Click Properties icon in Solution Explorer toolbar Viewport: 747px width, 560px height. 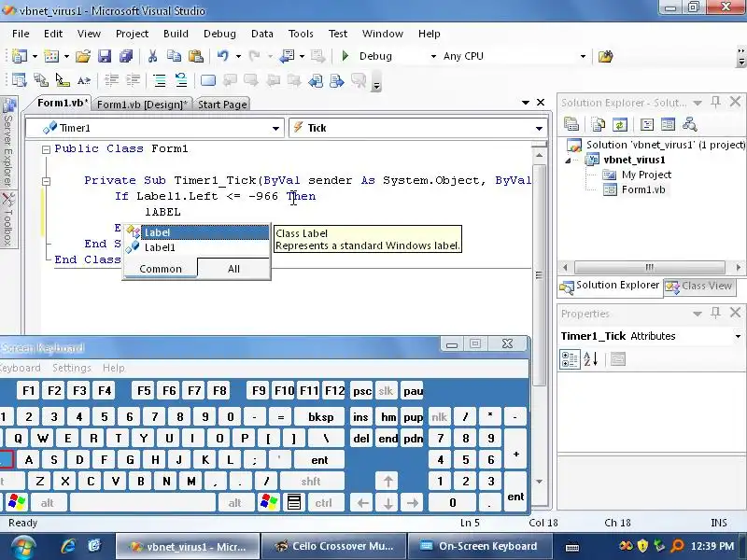[571, 125]
